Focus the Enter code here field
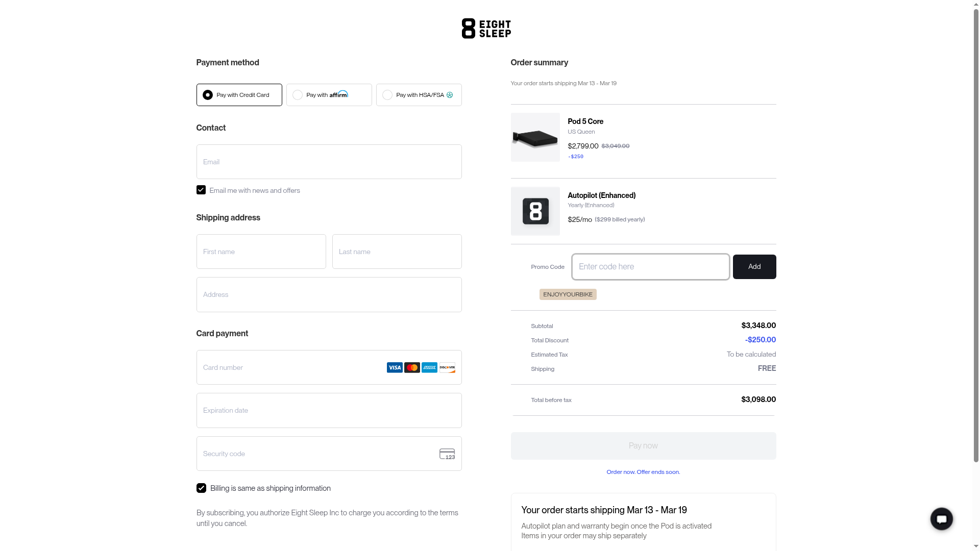 [x=650, y=267]
